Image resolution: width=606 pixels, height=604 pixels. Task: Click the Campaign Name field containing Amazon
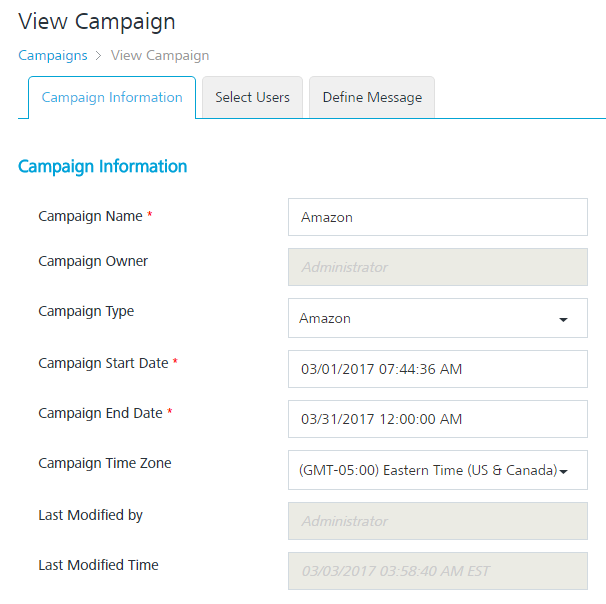[437, 217]
